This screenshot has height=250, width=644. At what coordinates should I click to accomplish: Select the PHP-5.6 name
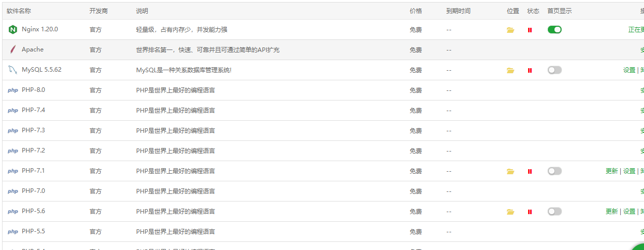[x=33, y=211]
